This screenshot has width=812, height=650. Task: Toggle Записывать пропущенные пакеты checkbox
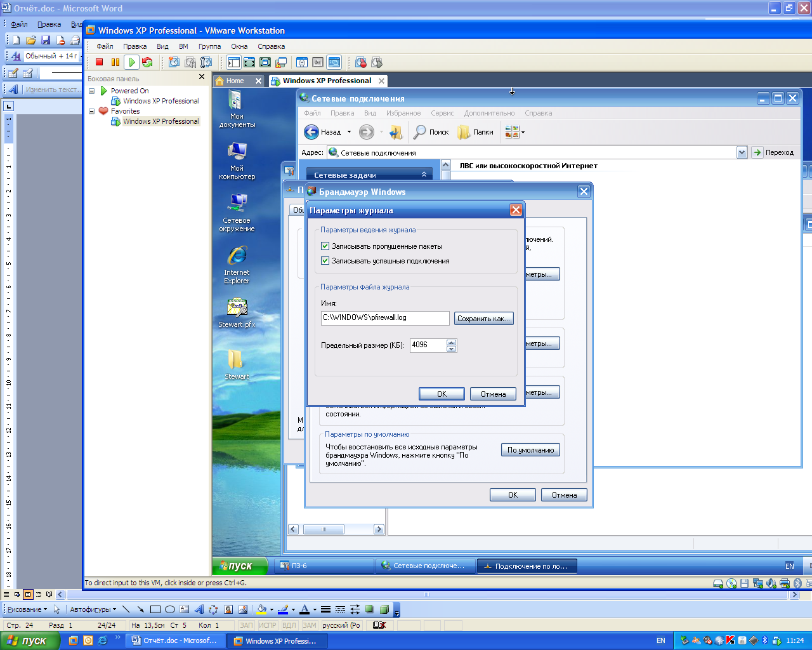coord(325,246)
